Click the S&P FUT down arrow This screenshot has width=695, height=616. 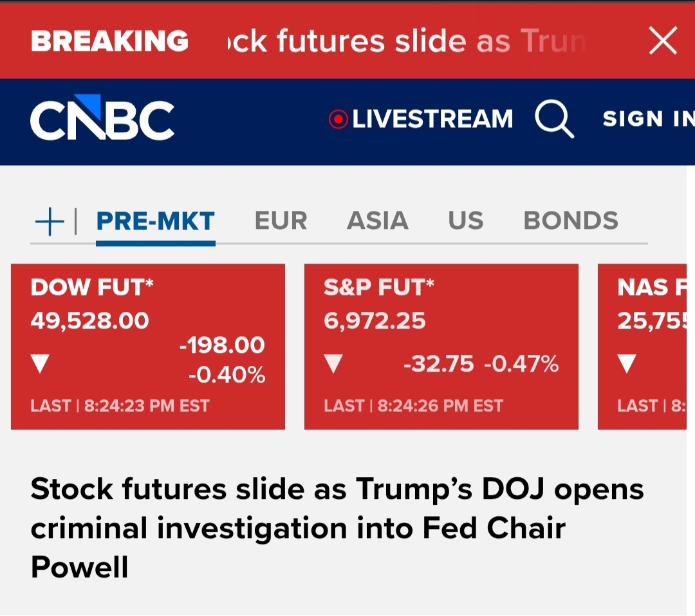333,365
